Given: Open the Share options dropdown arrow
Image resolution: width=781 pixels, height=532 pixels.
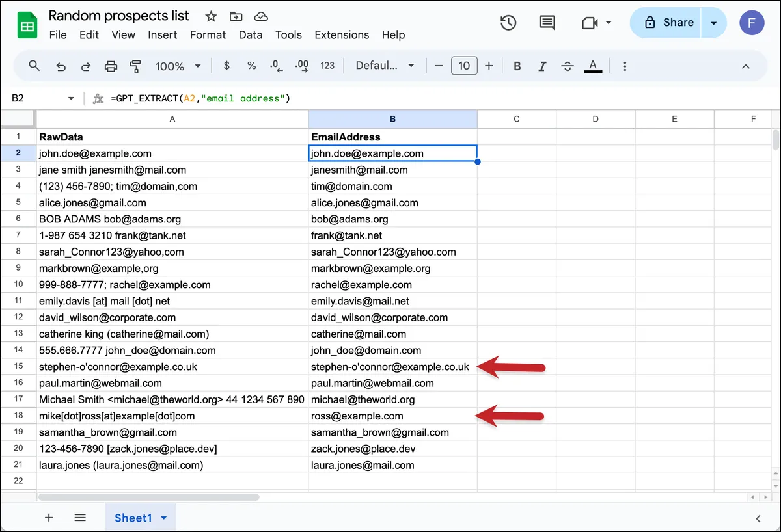Looking at the screenshot, I should point(714,23).
